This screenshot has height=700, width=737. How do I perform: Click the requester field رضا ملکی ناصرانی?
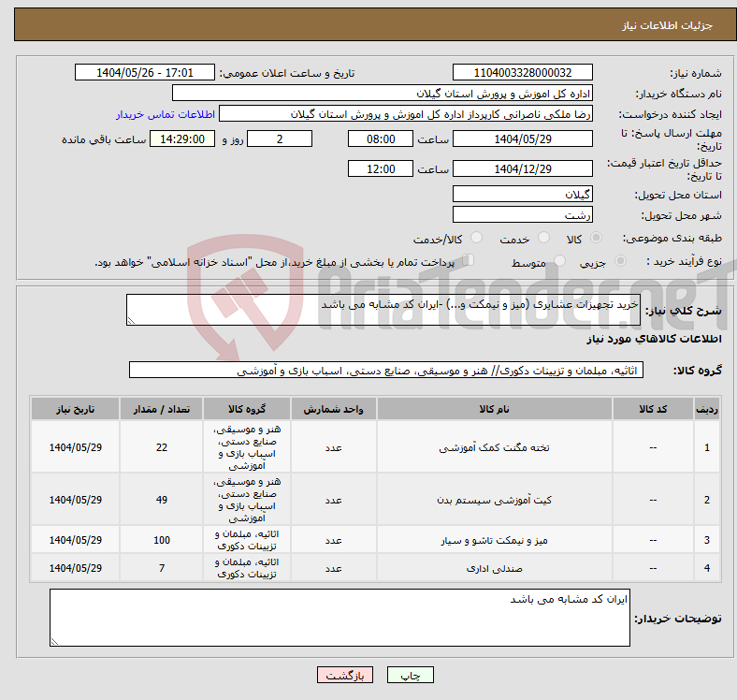(406, 114)
